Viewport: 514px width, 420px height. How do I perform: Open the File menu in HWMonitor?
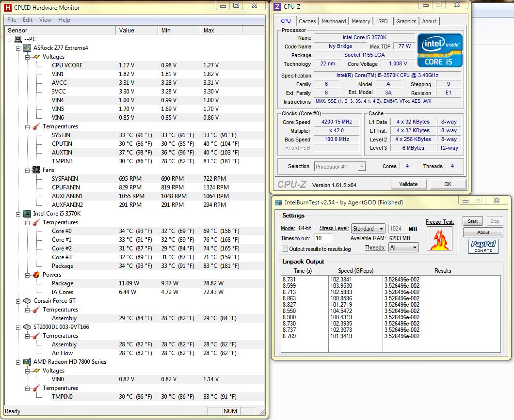pos(12,20)
